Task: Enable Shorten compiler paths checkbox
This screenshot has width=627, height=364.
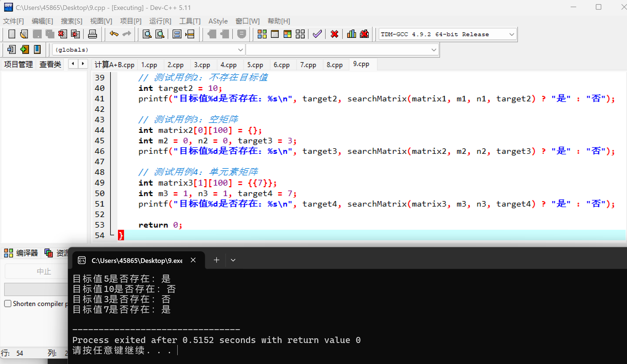Action: 8,304
